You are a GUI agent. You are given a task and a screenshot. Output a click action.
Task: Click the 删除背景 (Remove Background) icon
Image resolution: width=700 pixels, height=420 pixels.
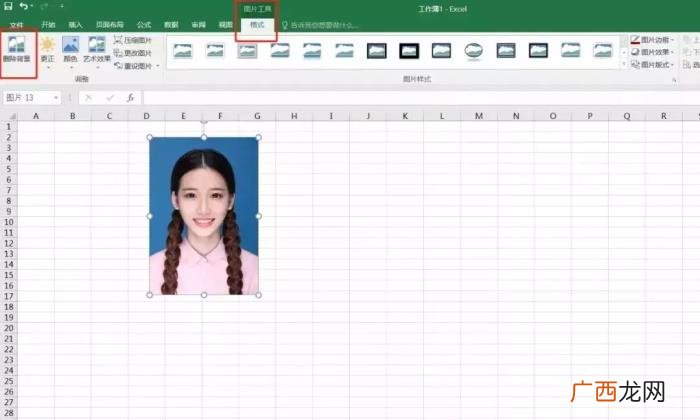point(17,45)
